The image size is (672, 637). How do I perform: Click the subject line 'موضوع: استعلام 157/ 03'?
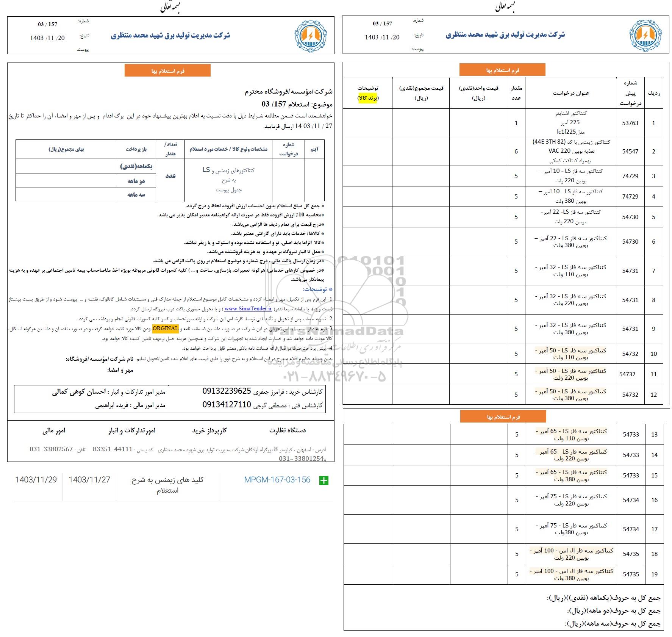tap(297, 104)
